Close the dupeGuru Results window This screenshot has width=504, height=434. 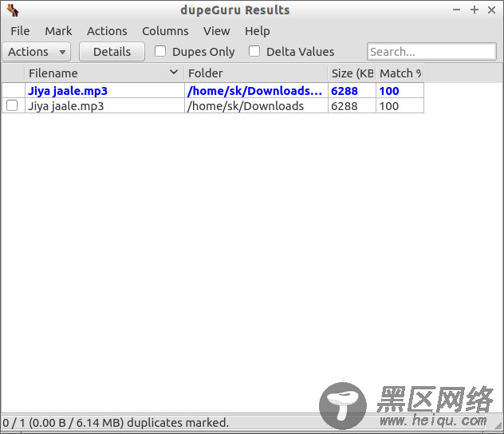click(x=491, y=10)
